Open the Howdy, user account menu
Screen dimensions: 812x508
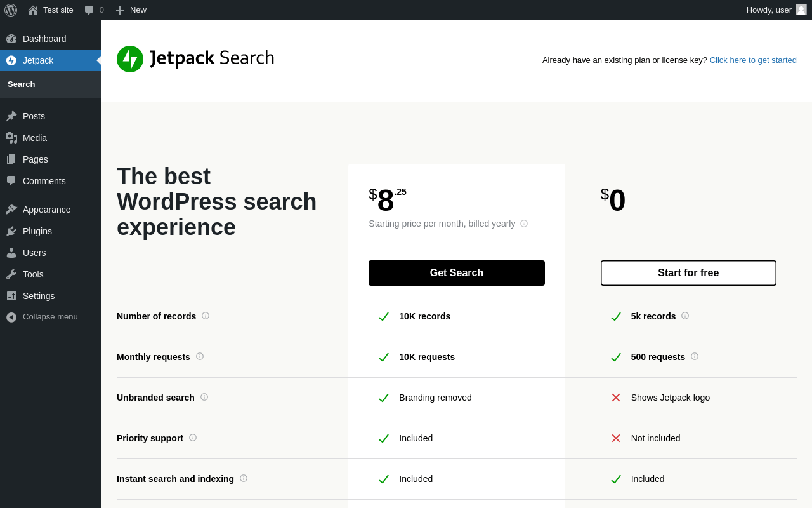coord(776,10)
